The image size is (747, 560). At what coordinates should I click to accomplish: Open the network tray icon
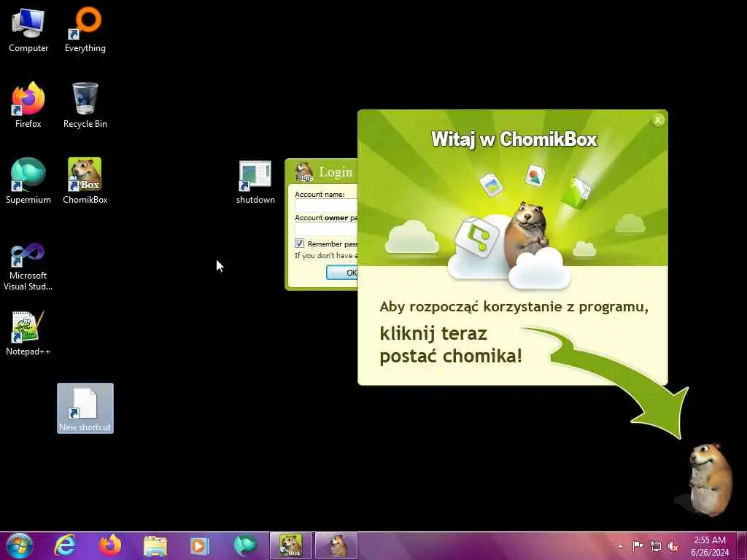pos(656,546)
